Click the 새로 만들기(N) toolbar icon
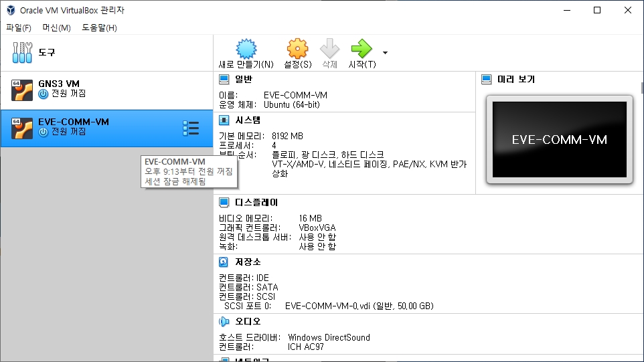 pyautogui.click(x=246, y=49)
